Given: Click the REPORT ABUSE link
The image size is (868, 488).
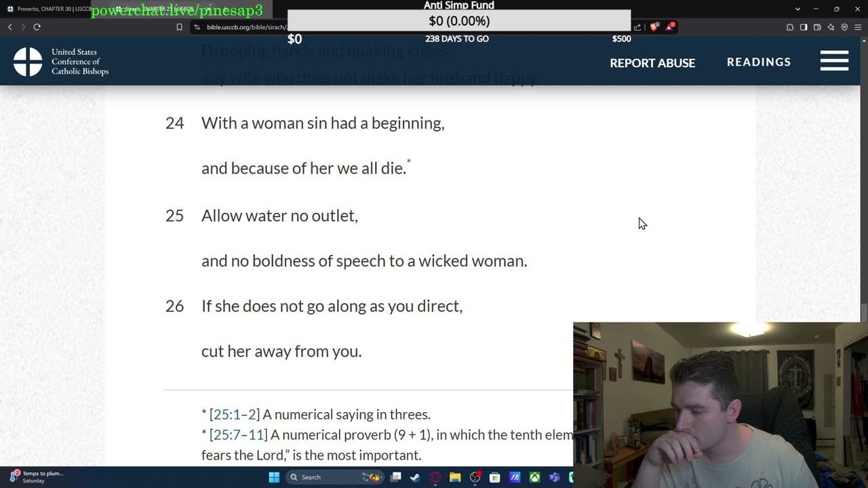Looking at the screenshot, I should pyautogui.click(x=652, y=63).
